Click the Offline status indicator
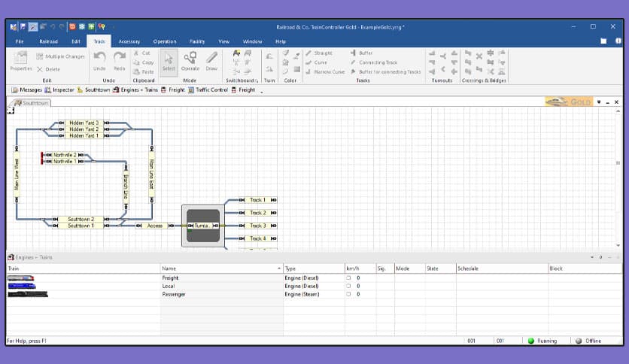 point(588,341)
